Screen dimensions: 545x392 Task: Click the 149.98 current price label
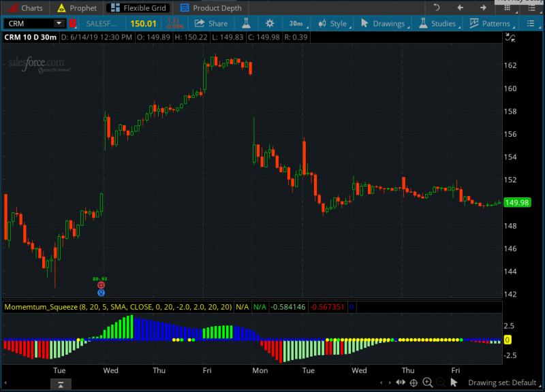pos(517,202)
